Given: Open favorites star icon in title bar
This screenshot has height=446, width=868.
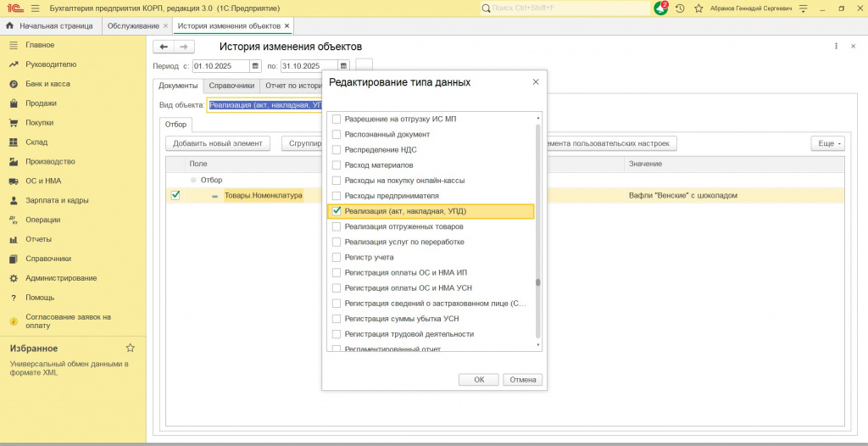Looking at the screenshot, I should coord(698,8).
